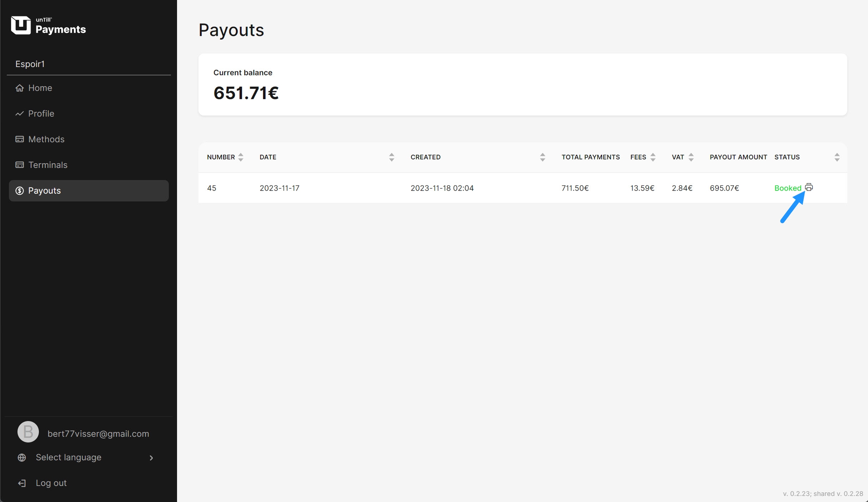The image size is (868, 502).
Task: Sort payouts by Status arrows
Action: click(837, 157)
